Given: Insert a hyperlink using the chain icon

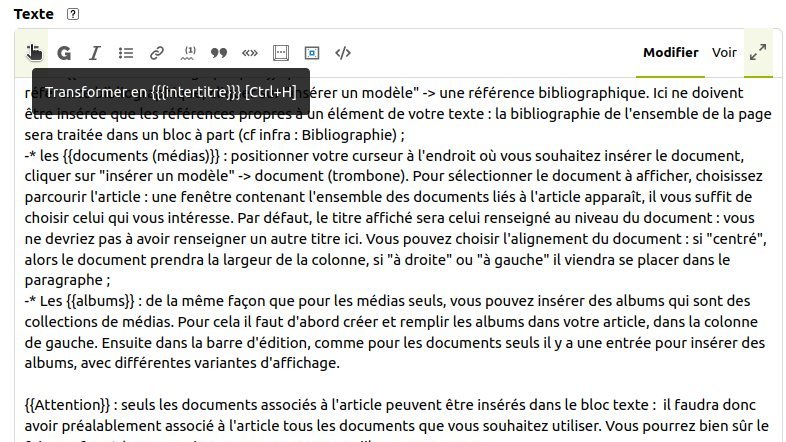Looking at the screenshot, I should click(x=157, y=53).
